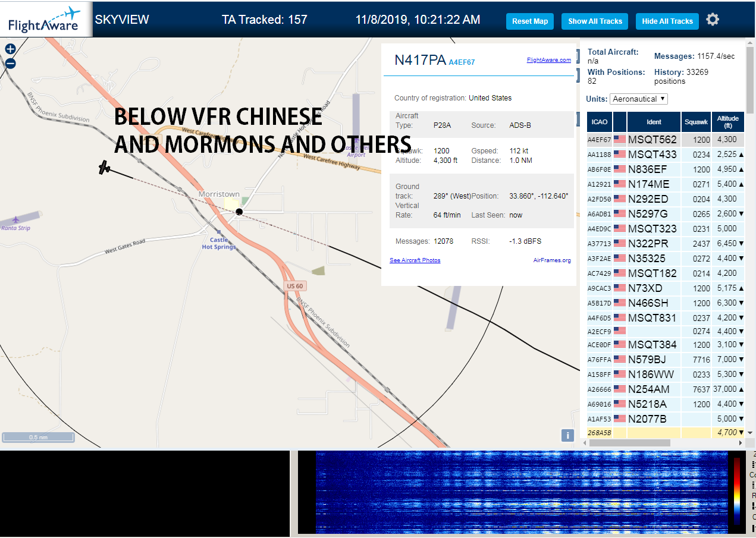Click the US flag in the N254AM row

[x=620, y=389]
